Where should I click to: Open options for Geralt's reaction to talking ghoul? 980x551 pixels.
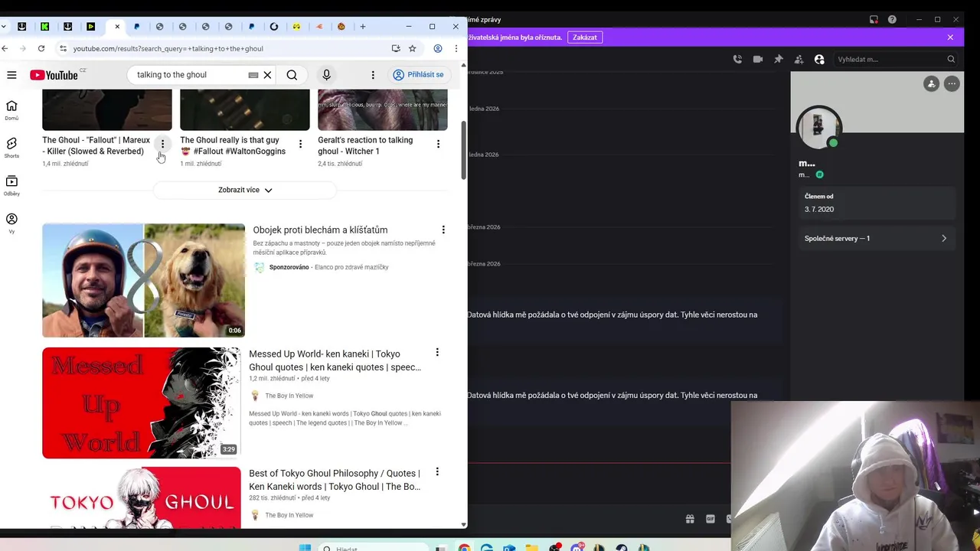click(438, 144)
